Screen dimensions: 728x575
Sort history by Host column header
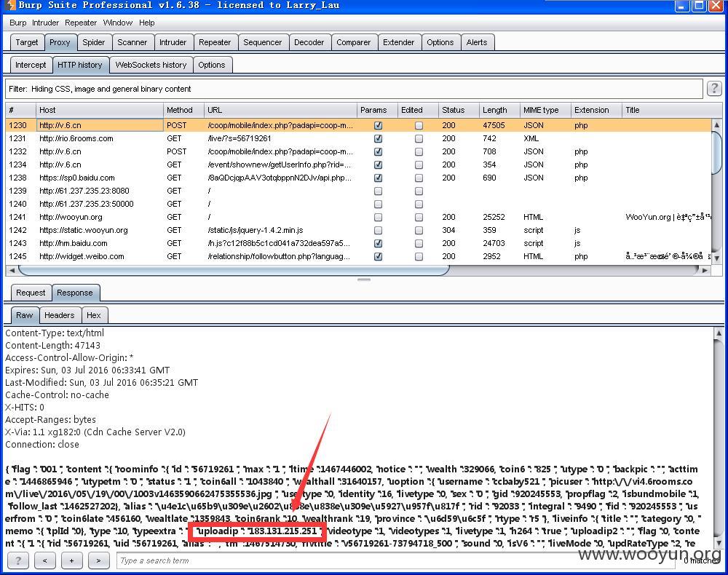click(x=99, y=110)
